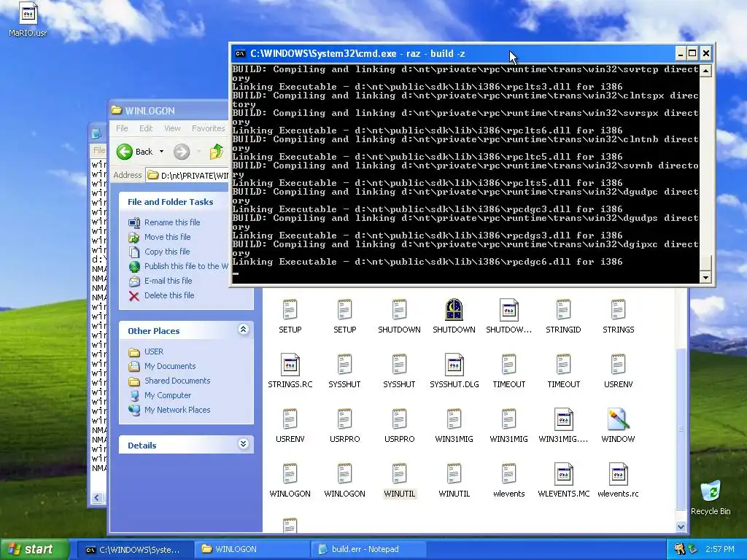The image size is (747, 560).
Task: Click the Back arrow icon in WINLOGON window
Action: 124,152
